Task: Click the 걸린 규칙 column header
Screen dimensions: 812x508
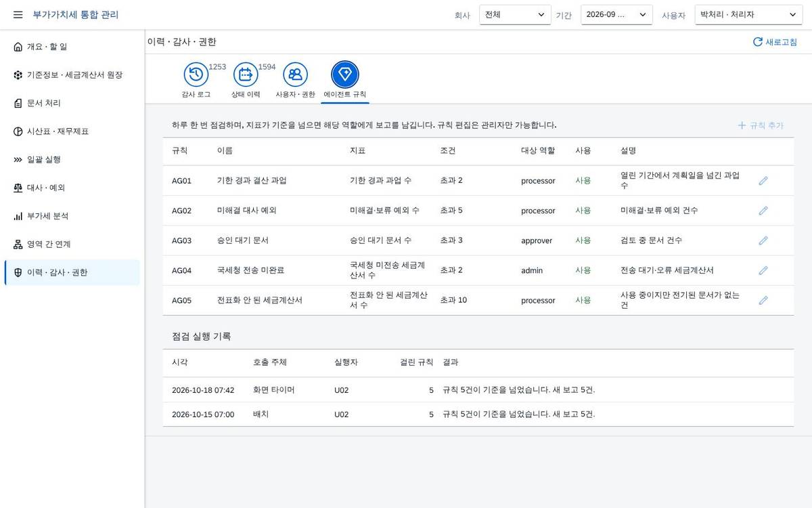Action: click(x=417, y=362)
